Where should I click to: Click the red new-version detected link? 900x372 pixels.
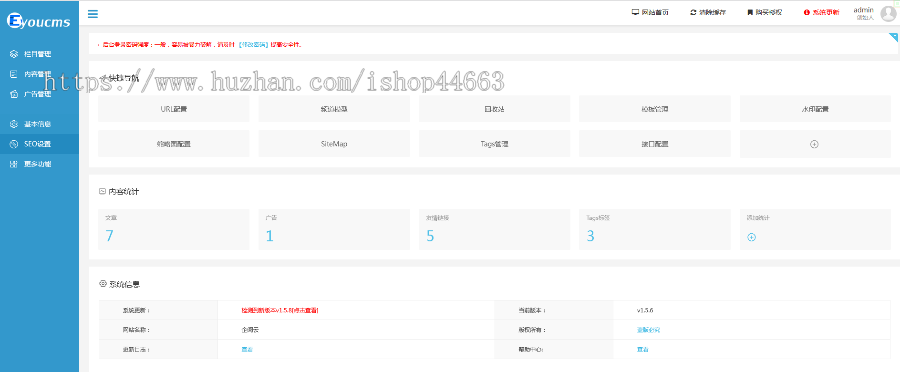280,310
